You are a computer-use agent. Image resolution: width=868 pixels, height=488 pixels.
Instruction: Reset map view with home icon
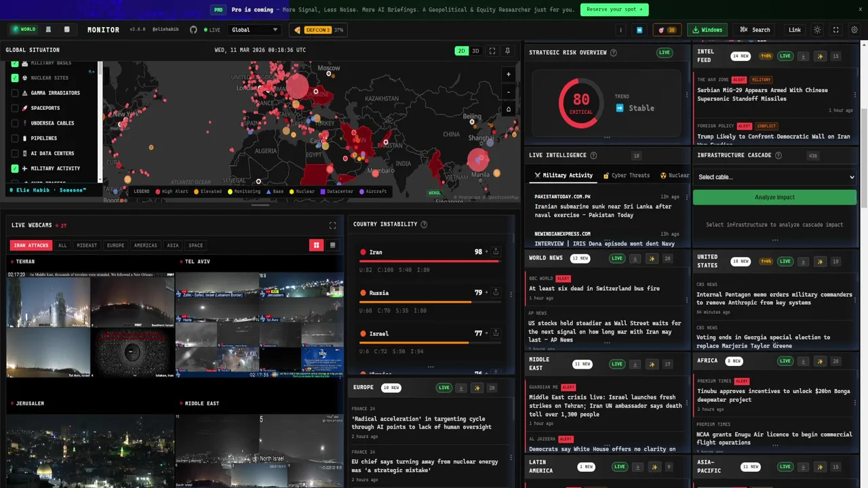coord(509,109)
